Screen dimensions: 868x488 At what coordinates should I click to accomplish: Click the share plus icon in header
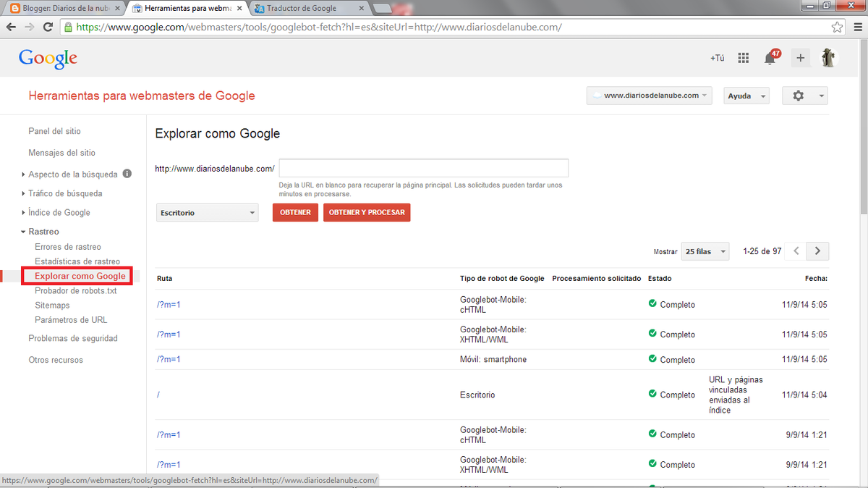click(800, 59)
